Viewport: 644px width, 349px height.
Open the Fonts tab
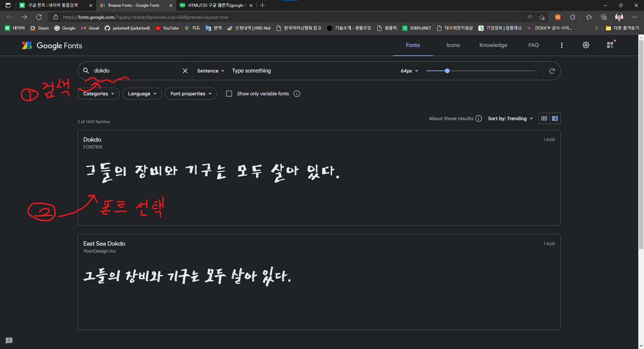tap(413, 45)
